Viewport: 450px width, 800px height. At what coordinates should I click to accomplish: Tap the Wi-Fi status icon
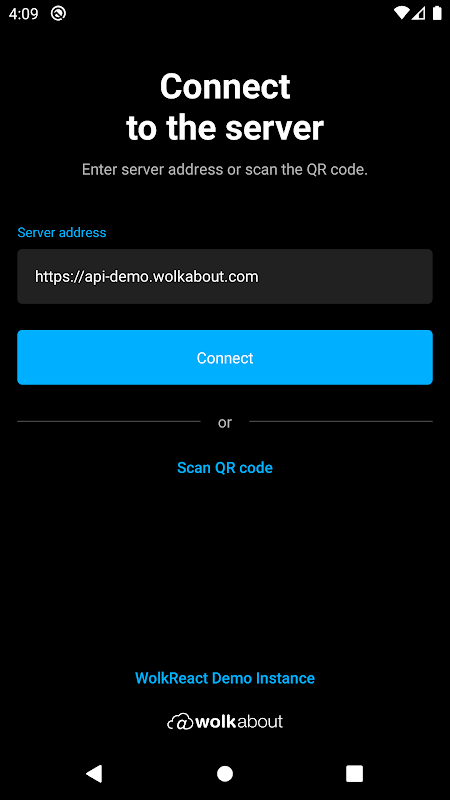pos(402,14)
